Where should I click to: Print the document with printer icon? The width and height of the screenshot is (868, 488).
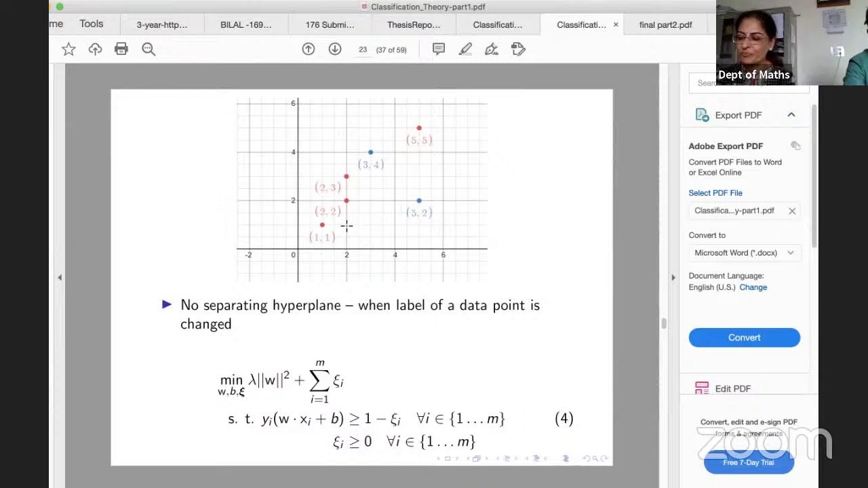pyautogui.click(x=121, y=49)
